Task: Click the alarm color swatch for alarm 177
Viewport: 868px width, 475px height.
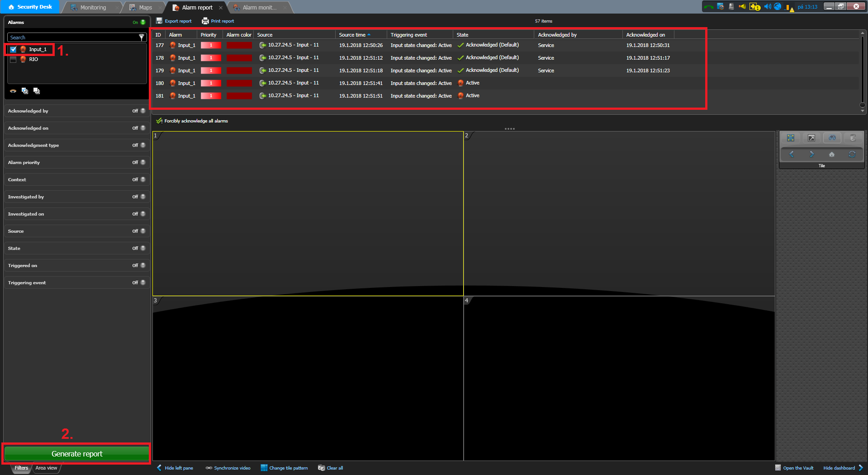Action: click(x=239, y=45)
